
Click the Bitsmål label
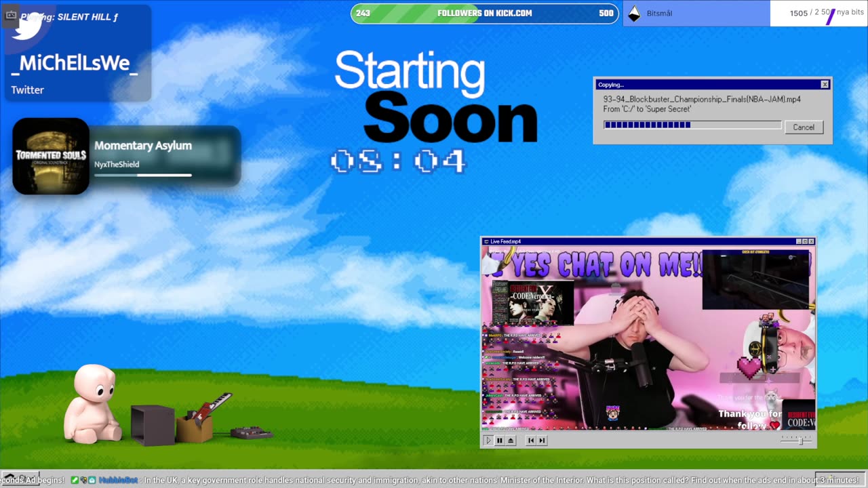[x=659, y=14]
